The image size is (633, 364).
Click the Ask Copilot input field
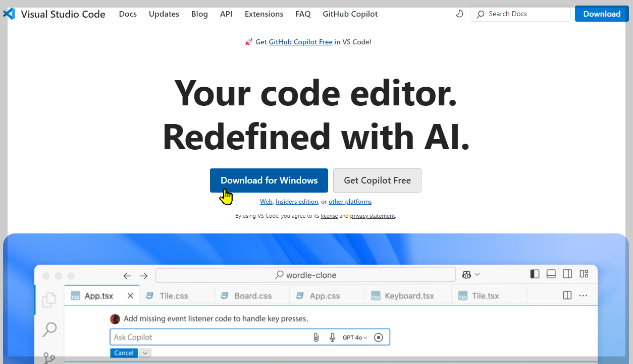coord(250,337)
